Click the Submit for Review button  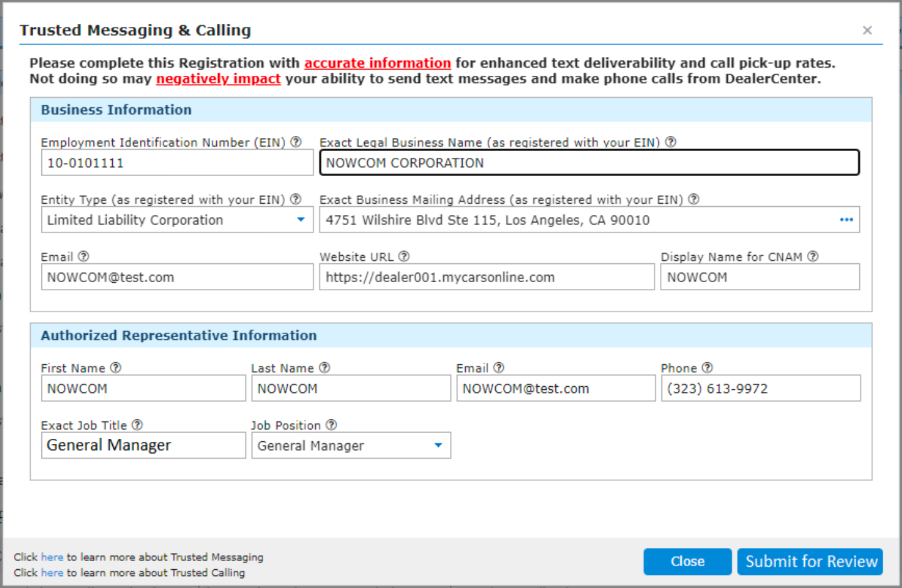click(810, 562)
